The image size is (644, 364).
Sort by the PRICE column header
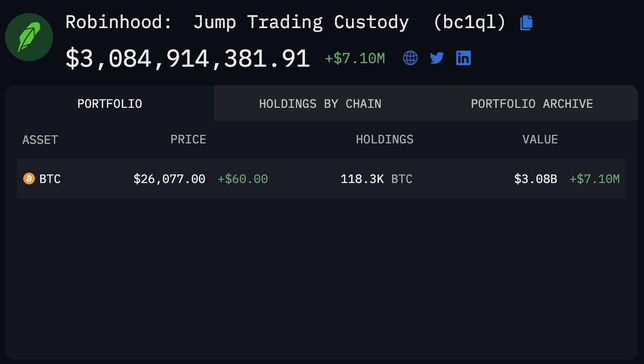coord(188,140)
